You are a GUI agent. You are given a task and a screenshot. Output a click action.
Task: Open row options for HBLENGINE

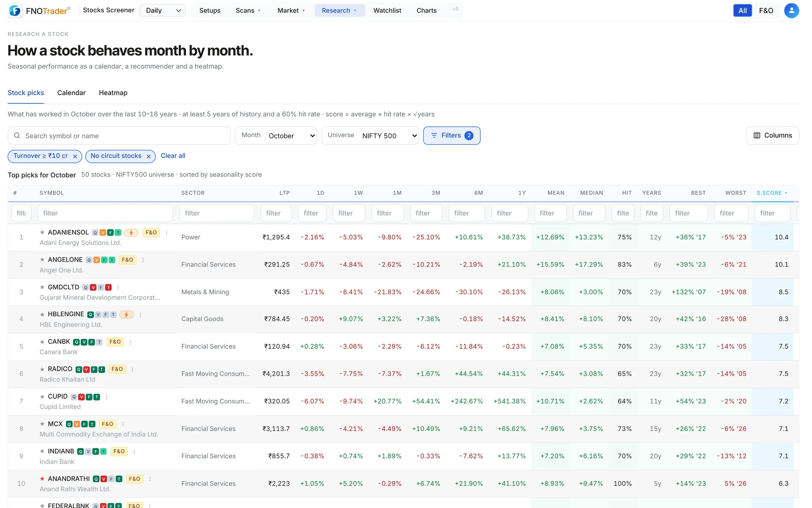pyautogui.click(x=140, y=315)
